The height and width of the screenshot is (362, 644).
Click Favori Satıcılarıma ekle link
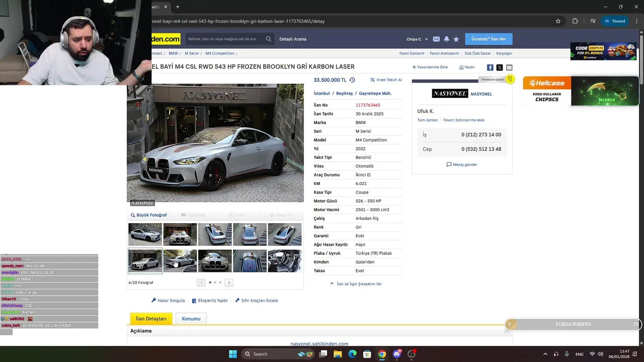tap(464, 120)
